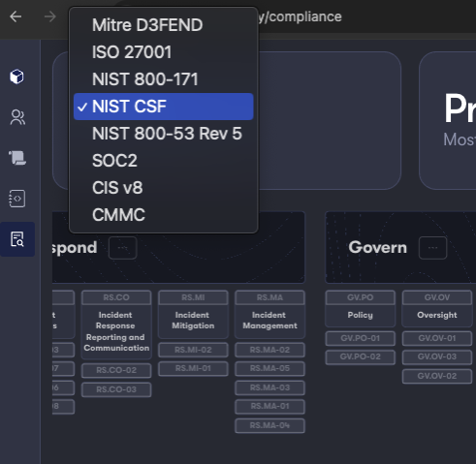Choose CIS v8 framework option

tap(164, 188)
